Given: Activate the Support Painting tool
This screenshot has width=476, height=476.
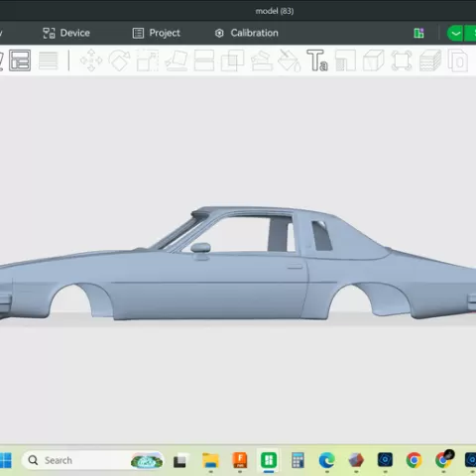Looking at the screenshot, I should 262,60.
